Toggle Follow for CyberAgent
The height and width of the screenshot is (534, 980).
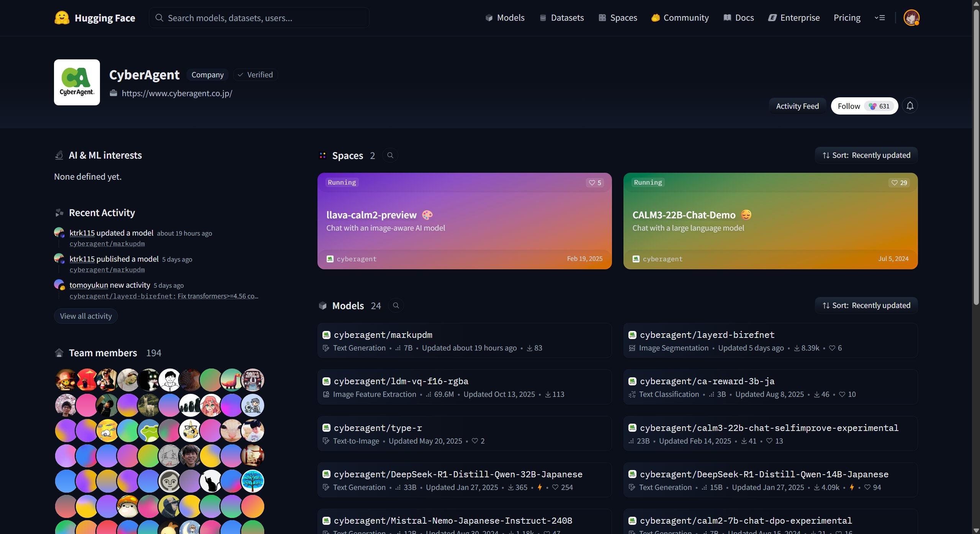coord(849,106)
